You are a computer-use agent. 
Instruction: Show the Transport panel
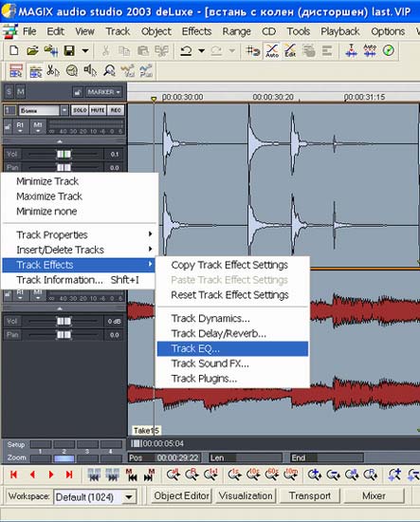310,496
